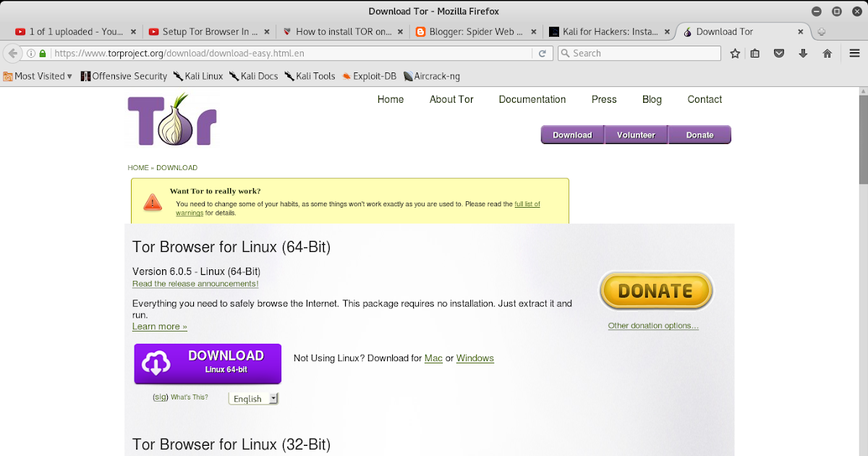Open the Kali Docs bookmark
868x456 pixels.
click(x=253, y=76)
